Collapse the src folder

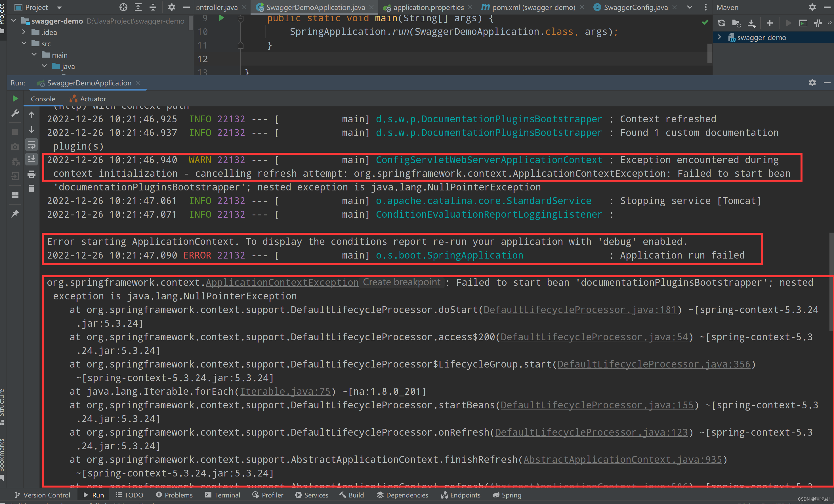click(x=24, y=43)
